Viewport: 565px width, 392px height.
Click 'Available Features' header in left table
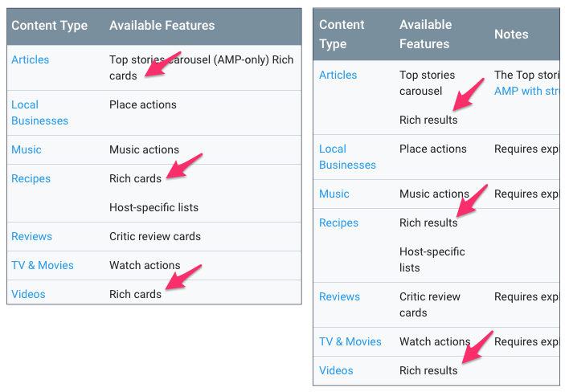click(162, 26)
